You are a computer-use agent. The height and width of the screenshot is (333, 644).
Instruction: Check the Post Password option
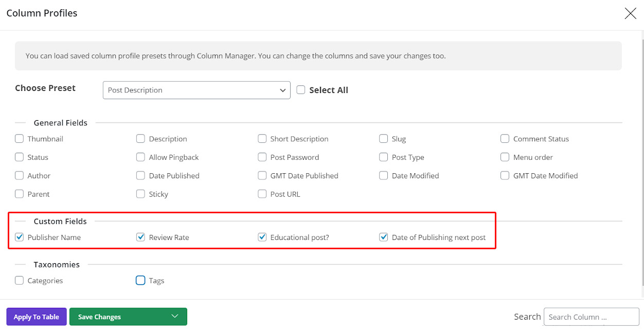(x=262, y=157)
